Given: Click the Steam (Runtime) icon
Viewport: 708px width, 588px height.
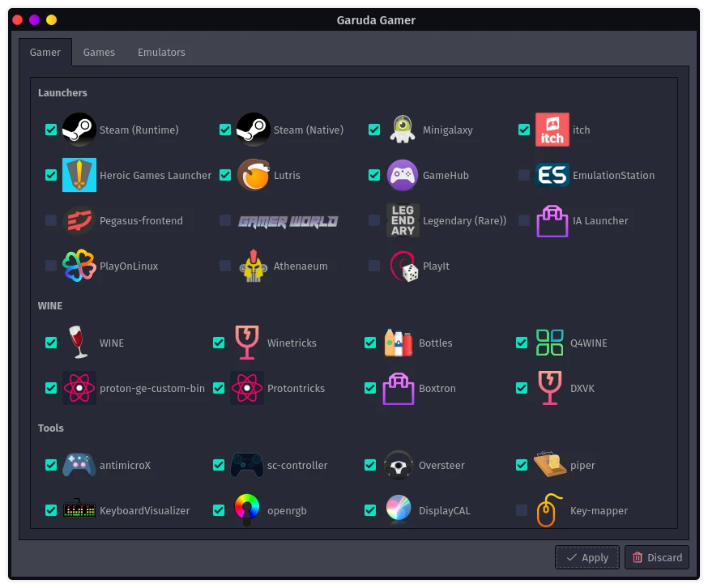Looking at the screenshot, I should [x=79, y=130].
